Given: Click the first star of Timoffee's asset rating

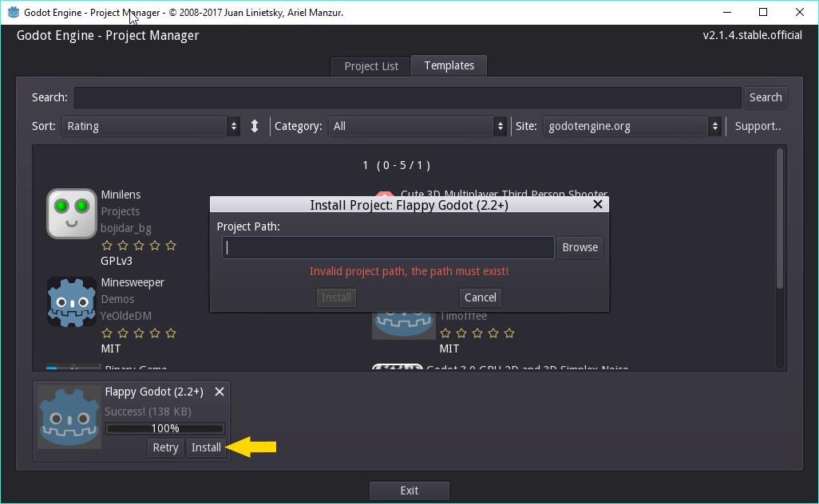Looking at the screenshot, I should [445, 333].
